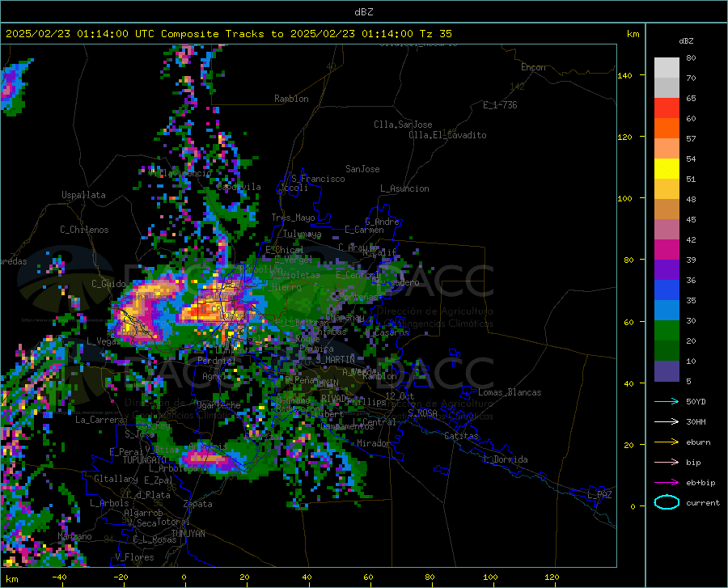Click the 12_Oct map label

tap(400, 396)
